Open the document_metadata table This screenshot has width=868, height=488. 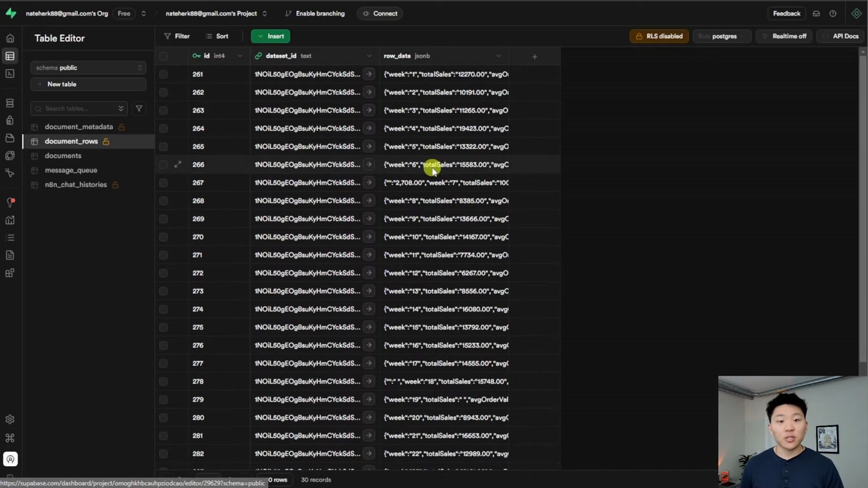point(79,127)
